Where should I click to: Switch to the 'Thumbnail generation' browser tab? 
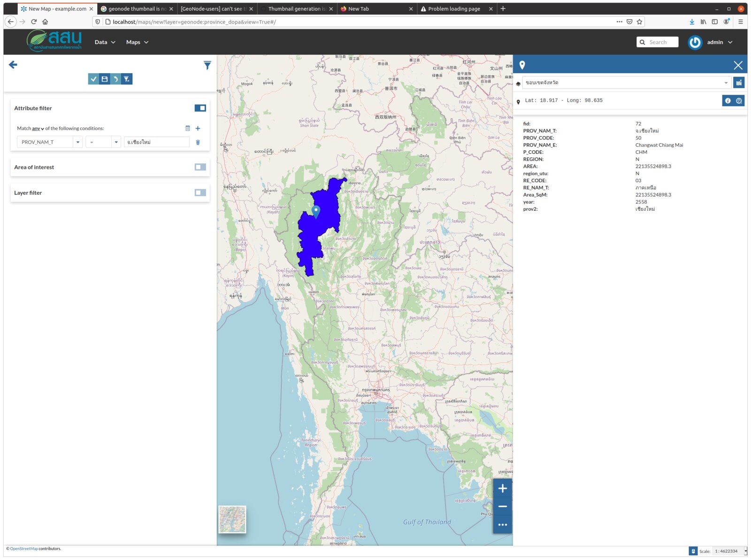[x=297, y=9]
